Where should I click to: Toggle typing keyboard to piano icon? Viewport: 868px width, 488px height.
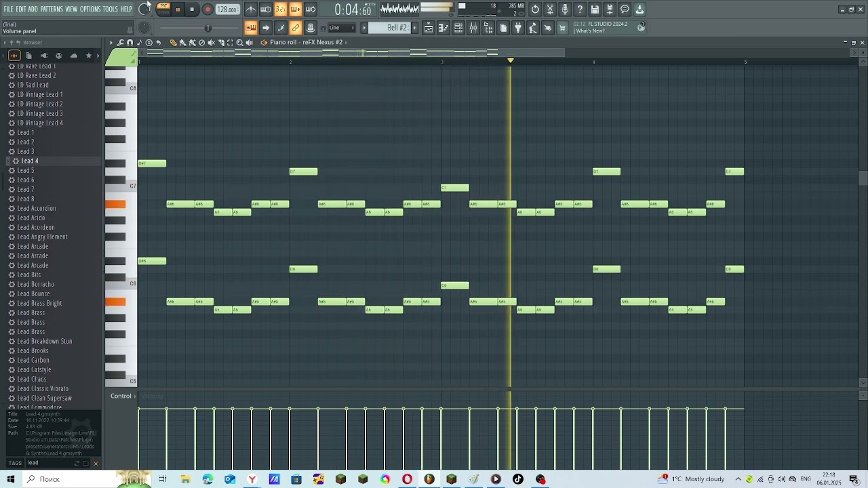[251, 28]
